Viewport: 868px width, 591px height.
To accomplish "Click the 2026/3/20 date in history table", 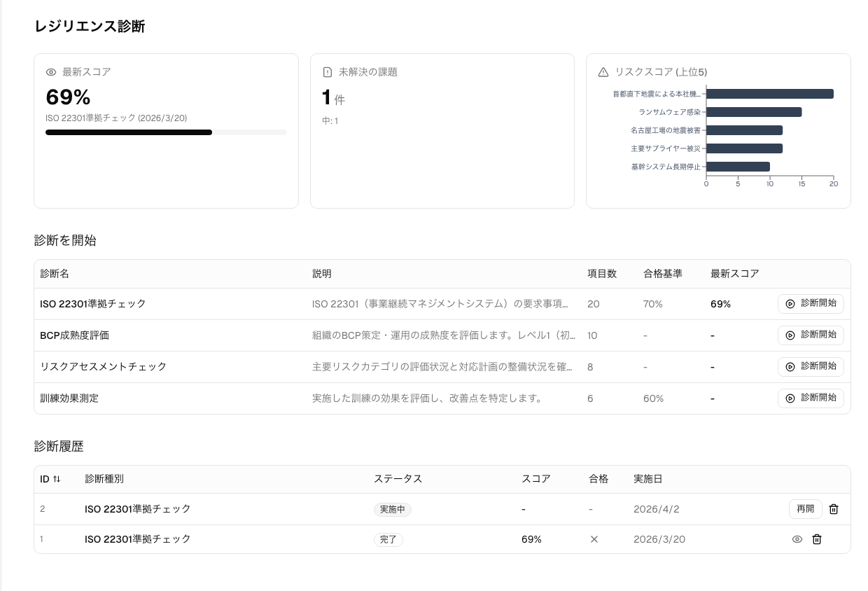I will pyautogui.click(x=659, y=539).
